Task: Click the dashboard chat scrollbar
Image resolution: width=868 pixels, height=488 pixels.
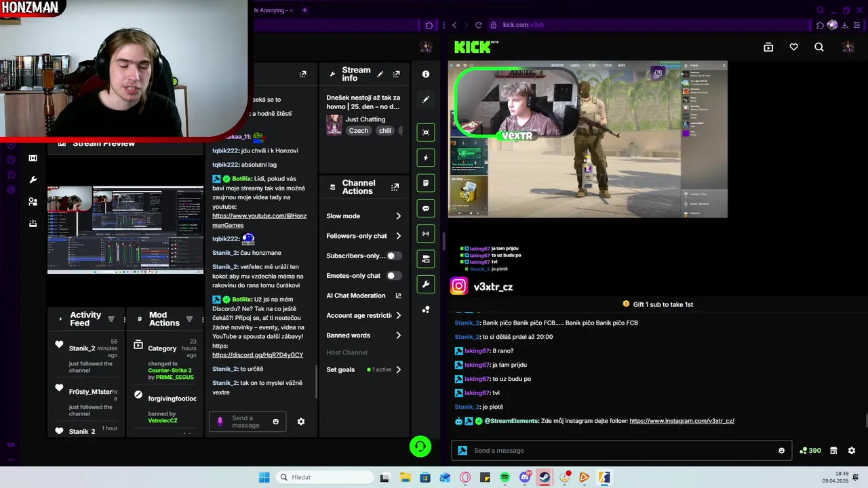Action: point(316,383)
